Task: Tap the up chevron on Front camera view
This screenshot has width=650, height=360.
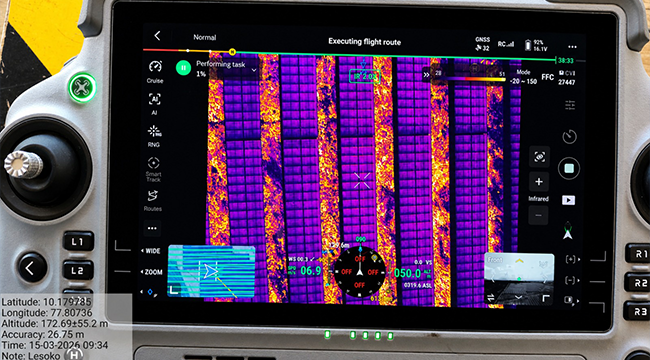Action: (x=518, y=261)
